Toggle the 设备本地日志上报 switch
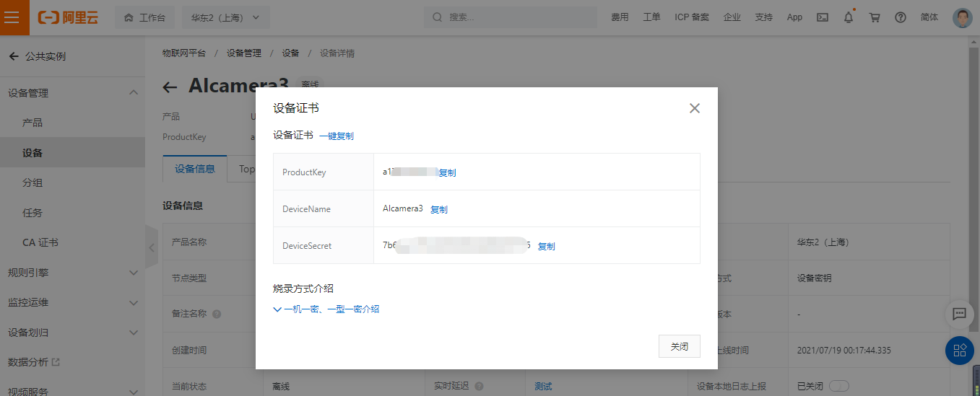Screen dimensions: 980x396 coord(839,387)
